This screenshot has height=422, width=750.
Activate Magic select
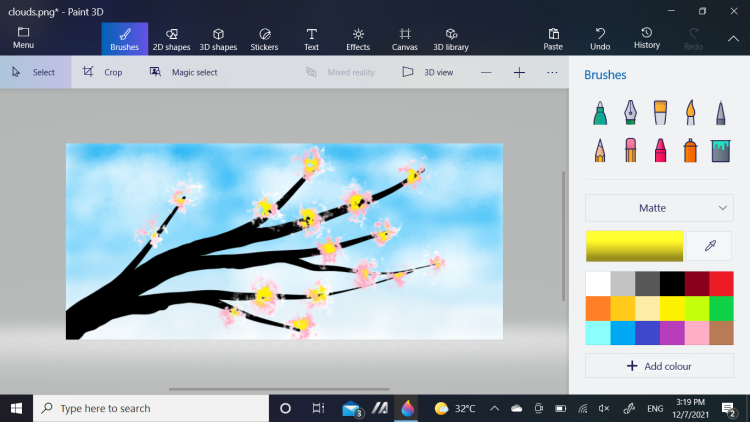(x=184, y=72)
